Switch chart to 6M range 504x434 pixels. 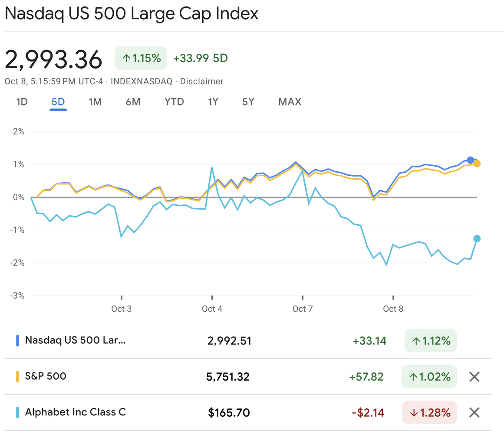tap(133, 102)
